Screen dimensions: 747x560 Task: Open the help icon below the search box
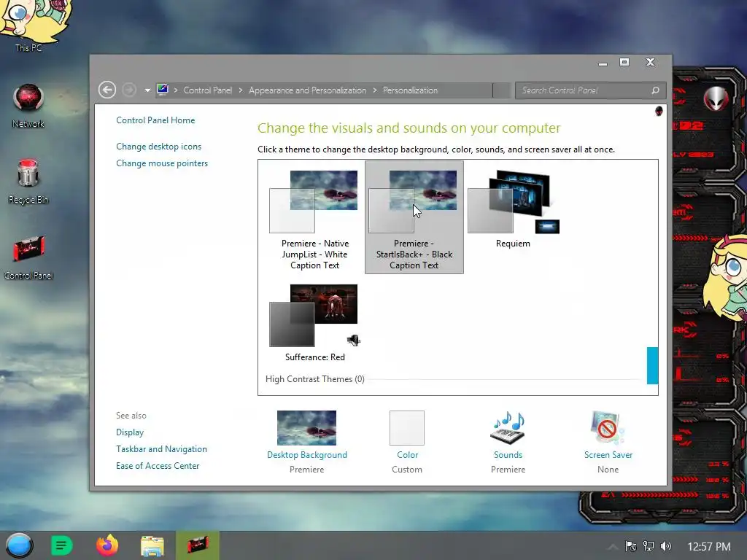659,111
